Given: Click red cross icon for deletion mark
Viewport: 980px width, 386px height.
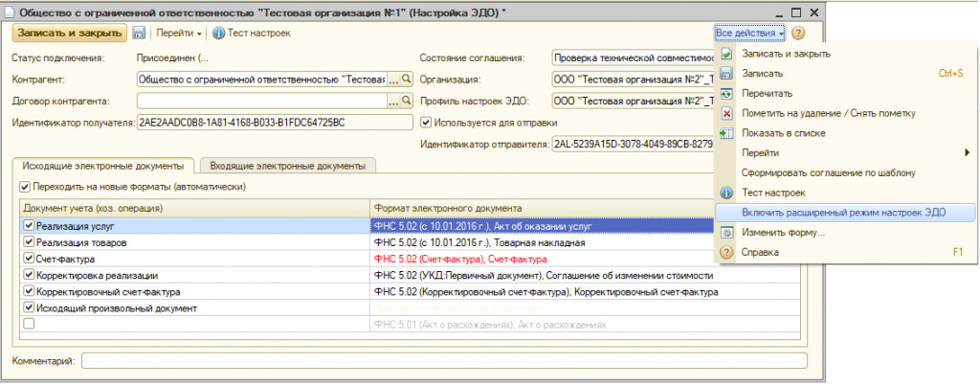Looking at the screenshot, I should [x=727, y=114].
